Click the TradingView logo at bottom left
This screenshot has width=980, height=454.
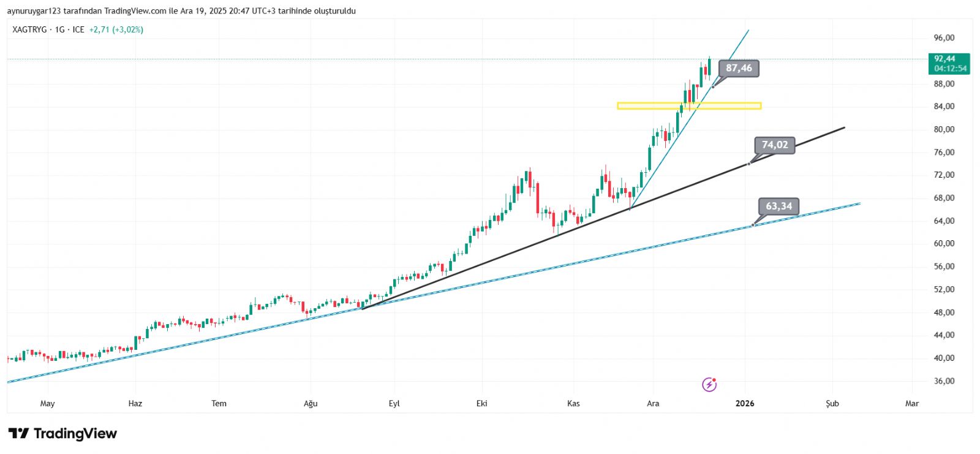click(x=62, y=434)
